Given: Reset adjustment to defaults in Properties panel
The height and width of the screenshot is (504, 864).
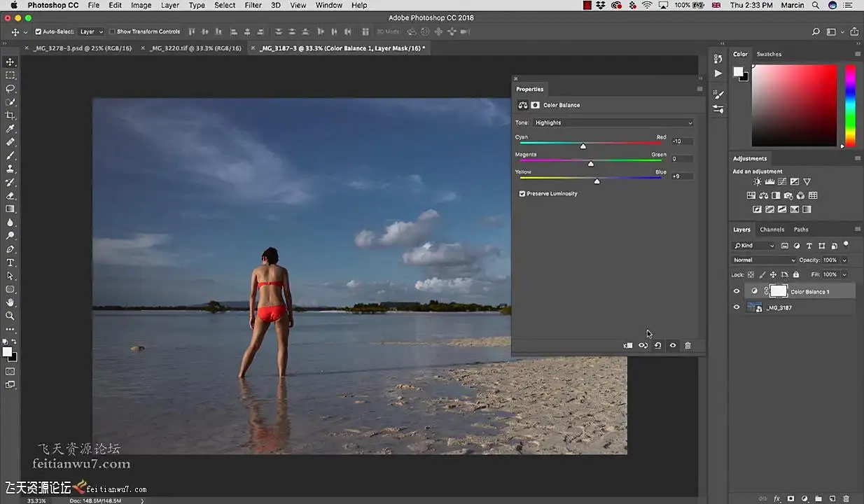Looking at the screenshot, I should [x=658, y=346].
